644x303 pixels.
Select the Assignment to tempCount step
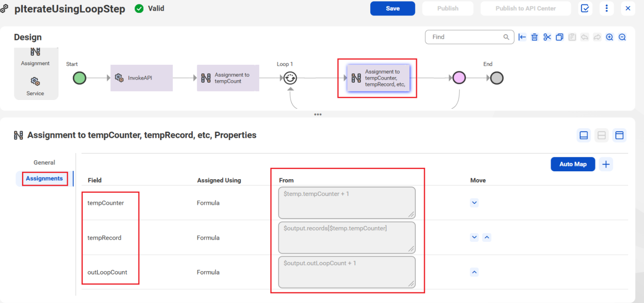point(228,78)
